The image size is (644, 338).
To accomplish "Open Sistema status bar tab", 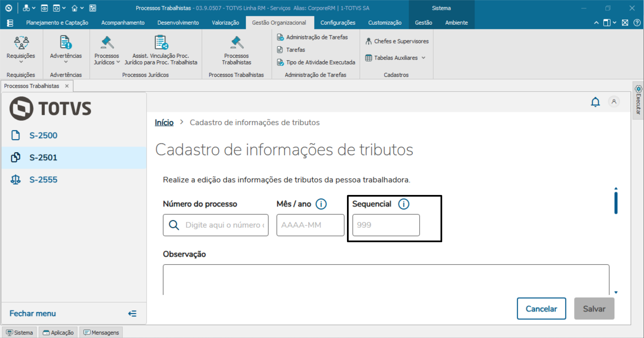I will [x=20, y=333].
